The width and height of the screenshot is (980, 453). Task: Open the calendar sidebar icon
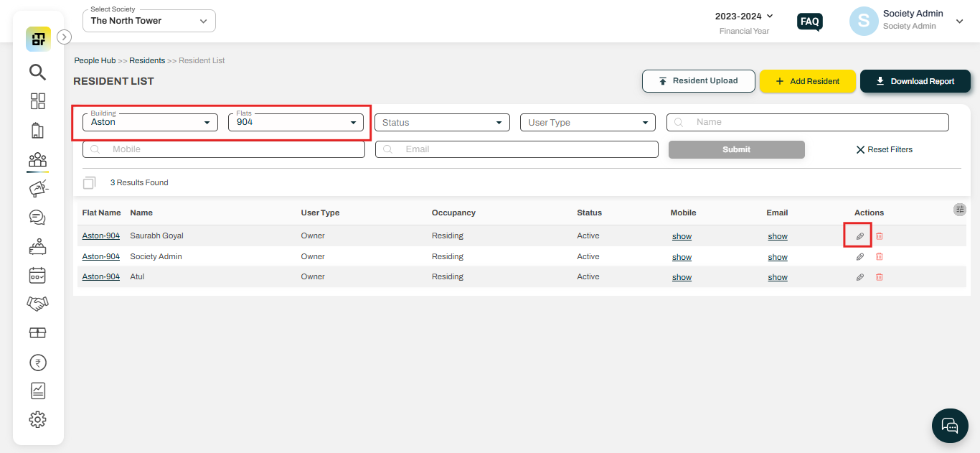38,275
